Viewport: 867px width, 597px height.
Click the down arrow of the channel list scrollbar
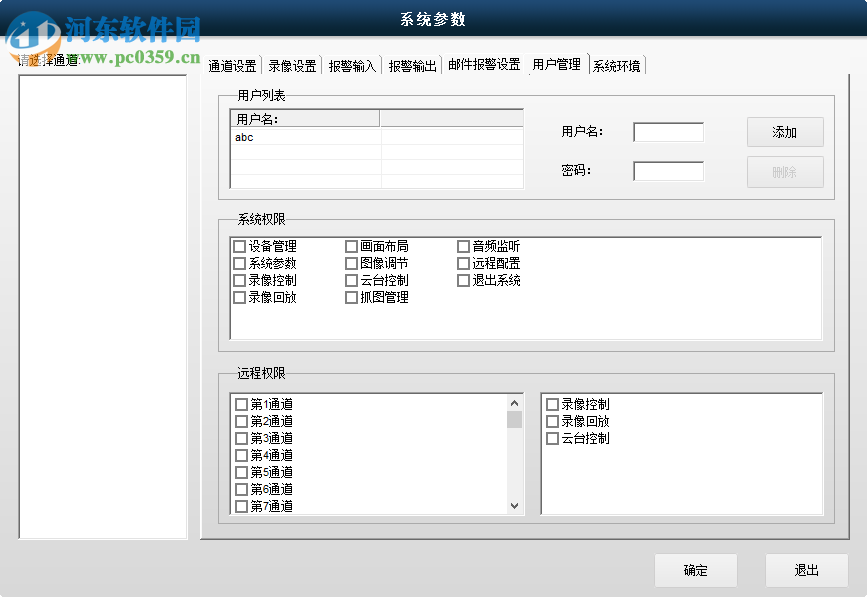(x=513, y=507)
